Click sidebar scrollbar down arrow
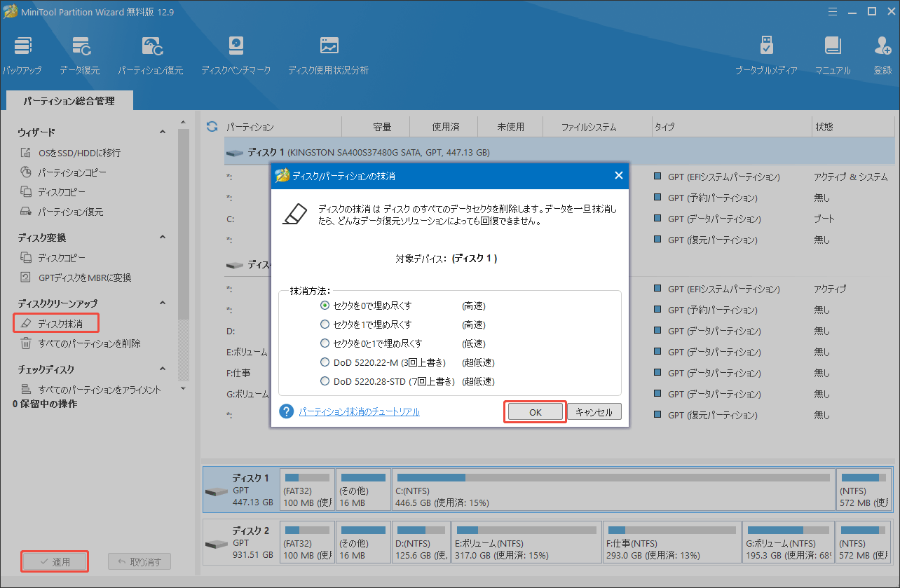This screenshot has width=900, height=588. (x=183, y=388)
